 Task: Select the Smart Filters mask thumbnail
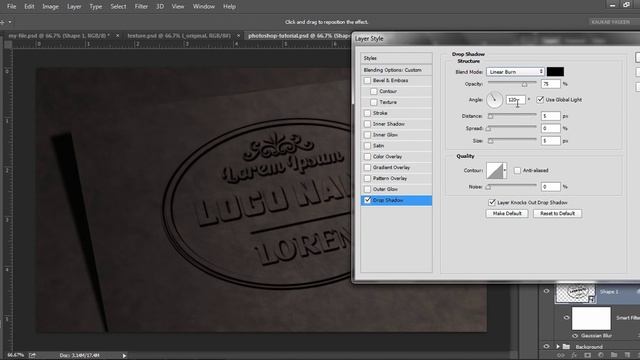tap(591, 318)
